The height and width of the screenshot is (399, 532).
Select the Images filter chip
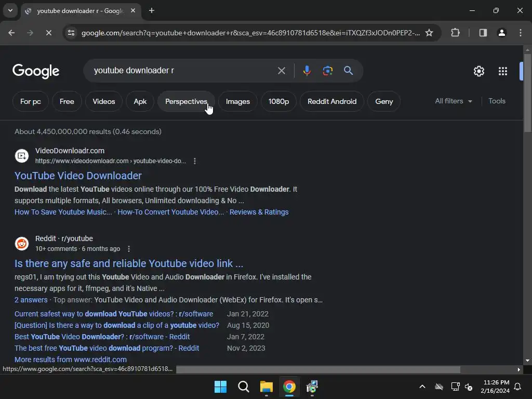pyautogui.click(x=238, y=101)
